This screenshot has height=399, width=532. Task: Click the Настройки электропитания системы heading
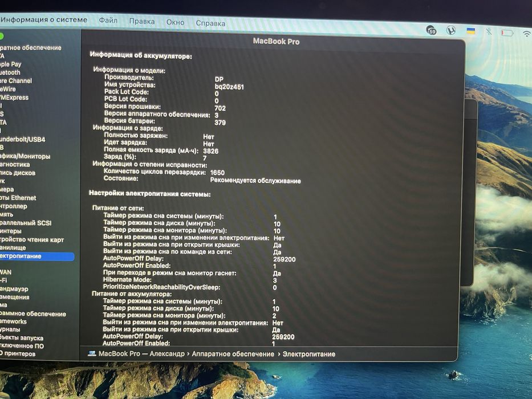(149, 194)
